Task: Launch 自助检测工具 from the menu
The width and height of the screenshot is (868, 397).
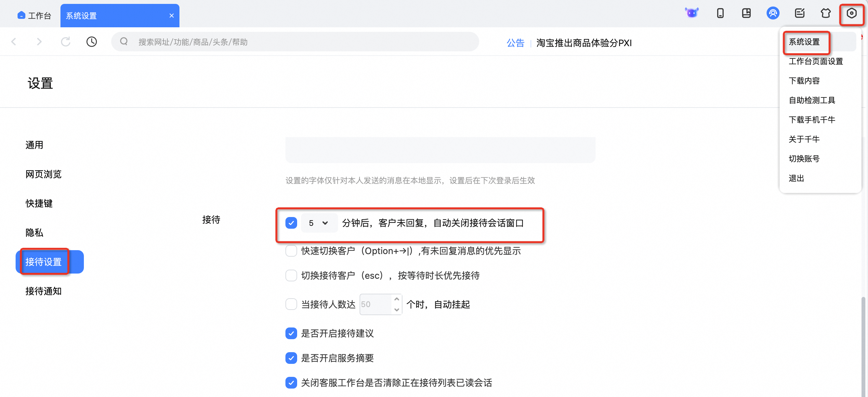Action: (811, 100)
